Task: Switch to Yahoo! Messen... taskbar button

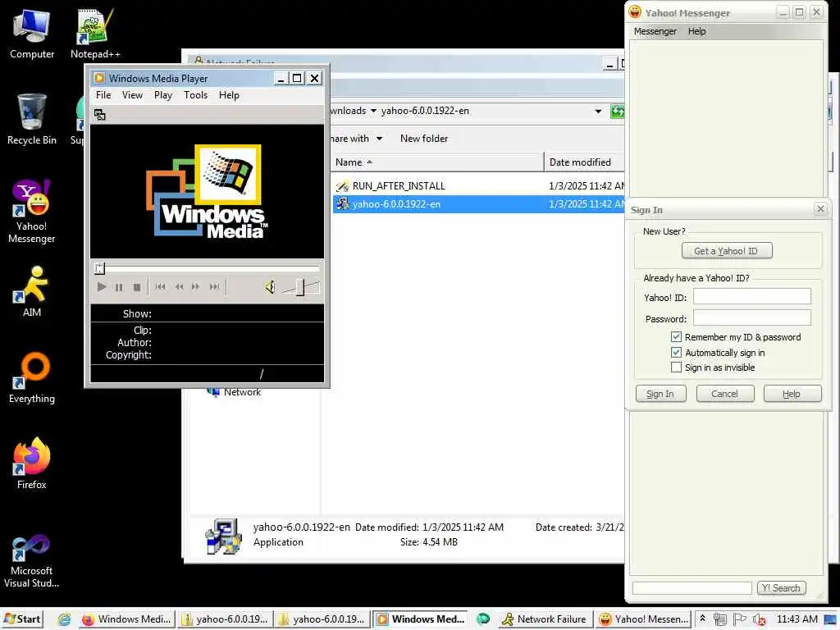Action: click(x=643, y=619)
